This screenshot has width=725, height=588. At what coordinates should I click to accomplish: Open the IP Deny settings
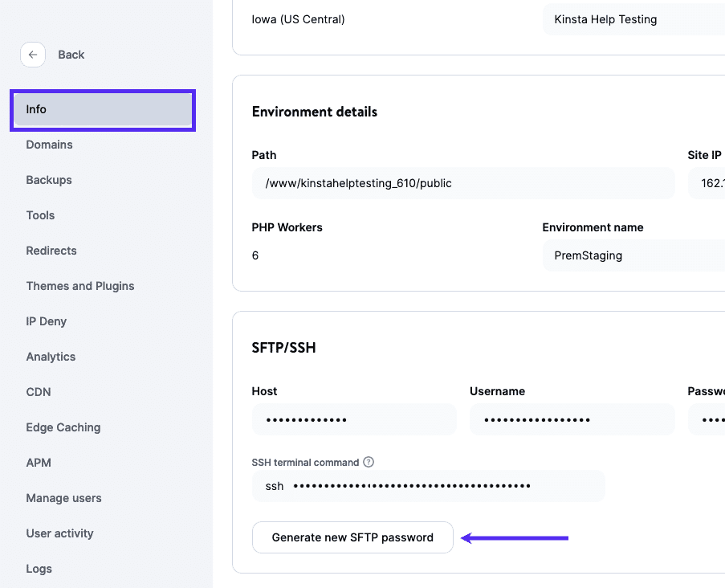(46, 321)
